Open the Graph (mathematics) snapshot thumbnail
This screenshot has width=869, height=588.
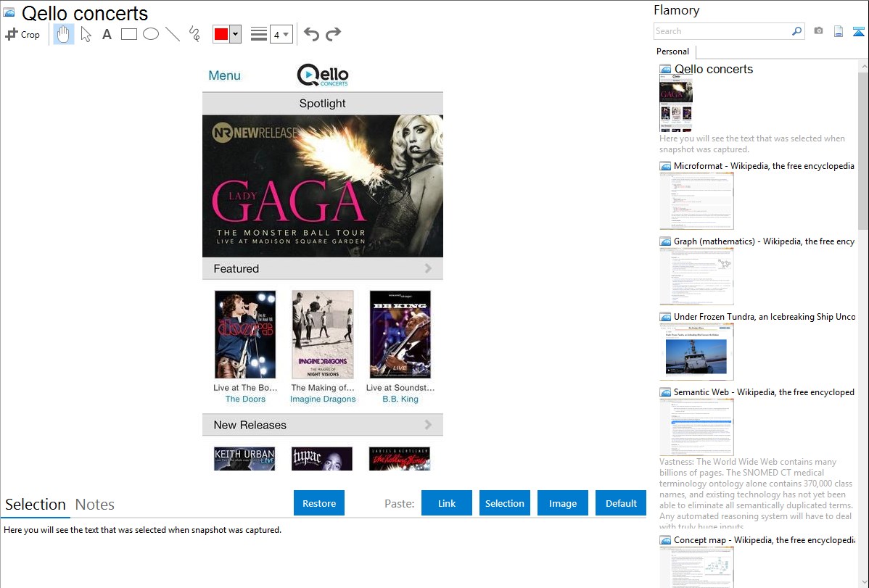696,276
